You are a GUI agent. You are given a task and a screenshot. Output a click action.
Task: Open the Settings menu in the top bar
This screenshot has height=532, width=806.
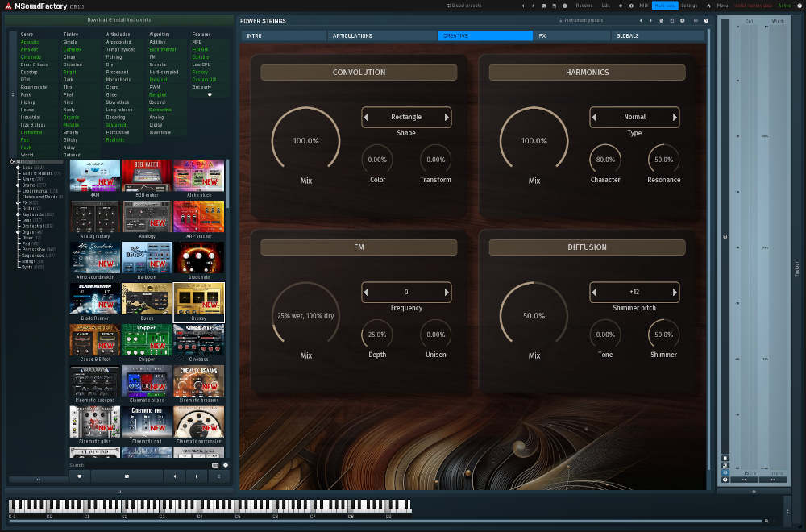[689, 5]
